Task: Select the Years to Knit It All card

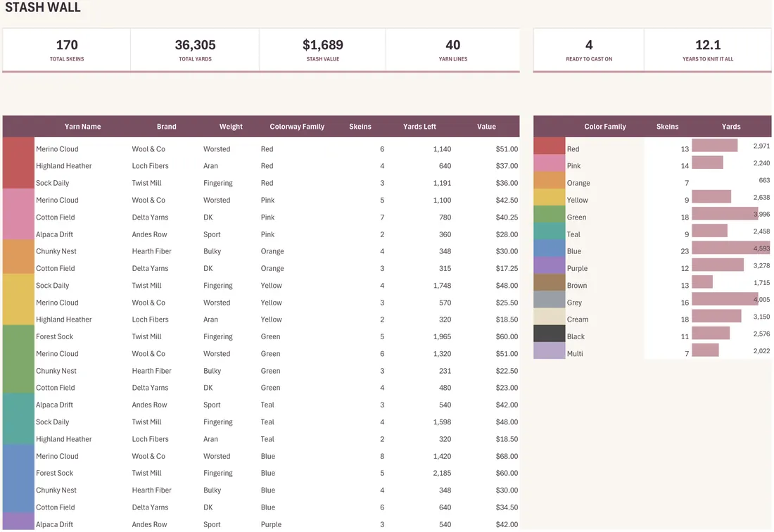Action: tap(708, 50)
